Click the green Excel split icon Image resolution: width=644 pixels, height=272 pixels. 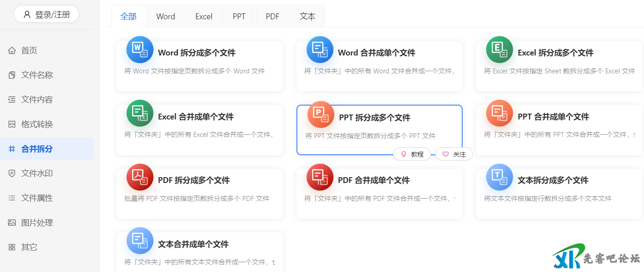click(499, 50)
